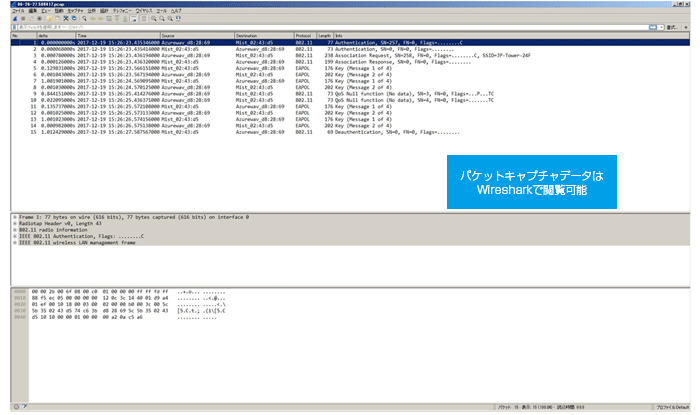This screenshot has width=700, height=415.
Task: Open the キャプチャ (Capture) menu
Action: click(x=75, y=11)
